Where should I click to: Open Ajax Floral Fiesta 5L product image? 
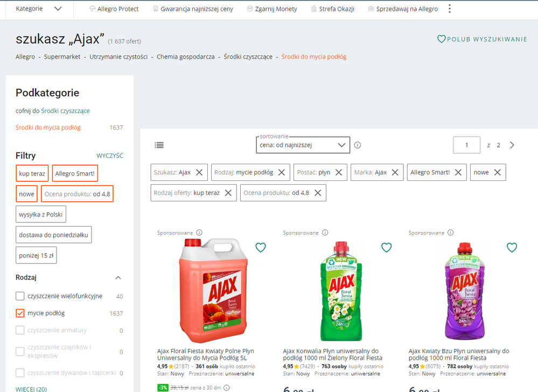(x=213, y=290)
